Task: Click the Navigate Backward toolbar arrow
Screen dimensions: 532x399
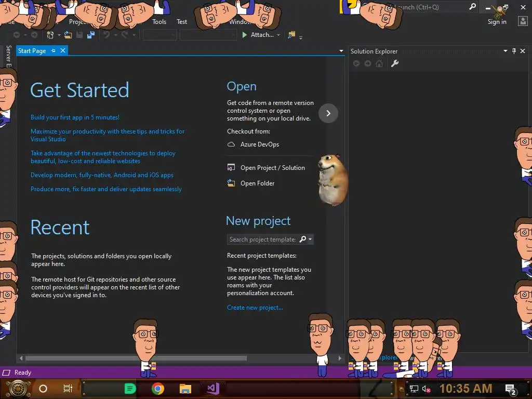Action: click(16, 35)
